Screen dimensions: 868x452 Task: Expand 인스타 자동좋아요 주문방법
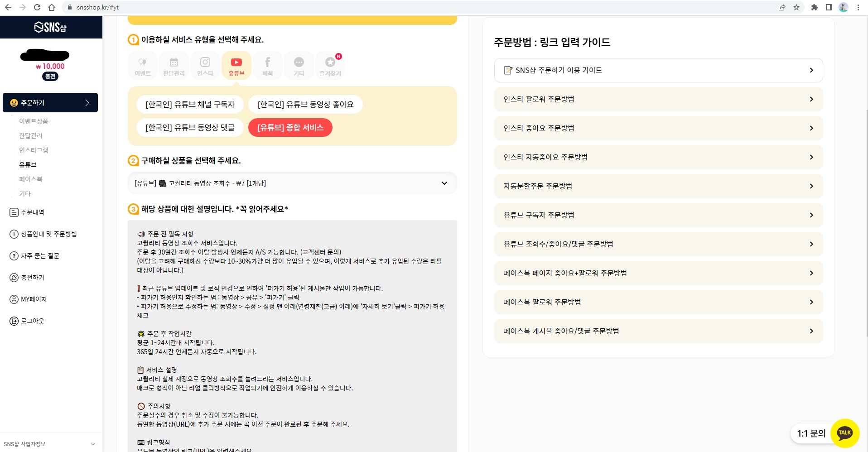658,157
